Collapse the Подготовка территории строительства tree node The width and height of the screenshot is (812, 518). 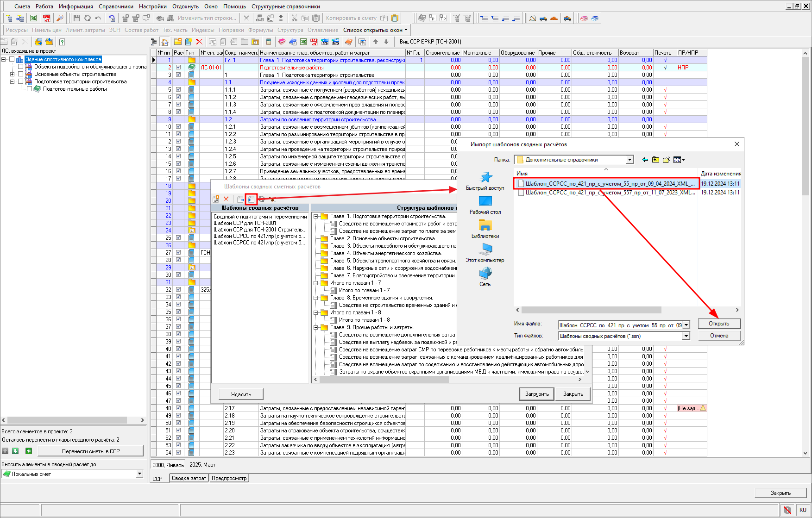13,81
